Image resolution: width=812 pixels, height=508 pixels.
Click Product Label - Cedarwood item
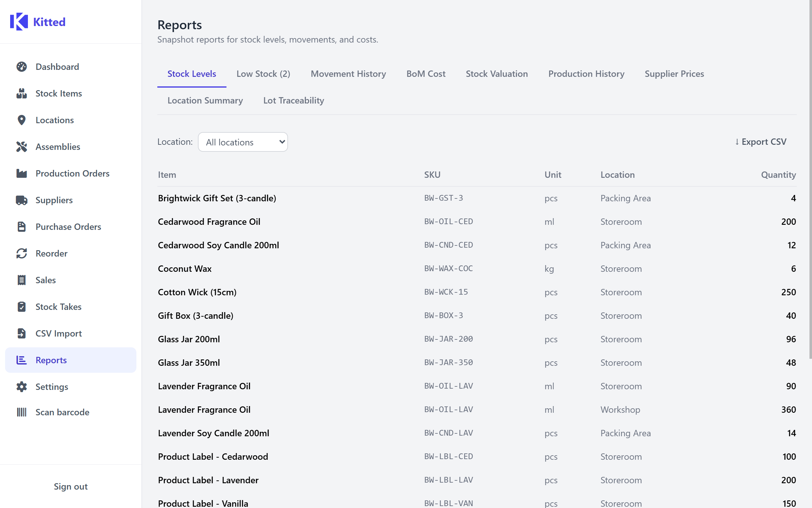tap(213, 457)
